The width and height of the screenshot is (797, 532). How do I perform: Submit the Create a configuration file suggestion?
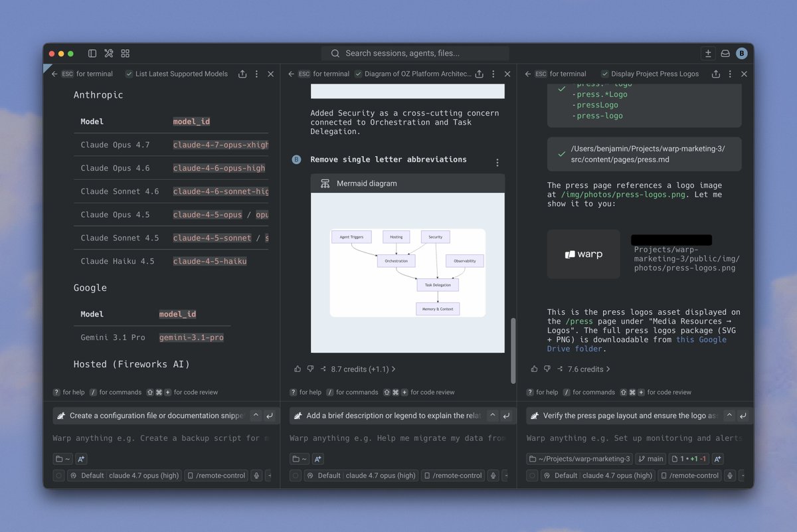270,416
